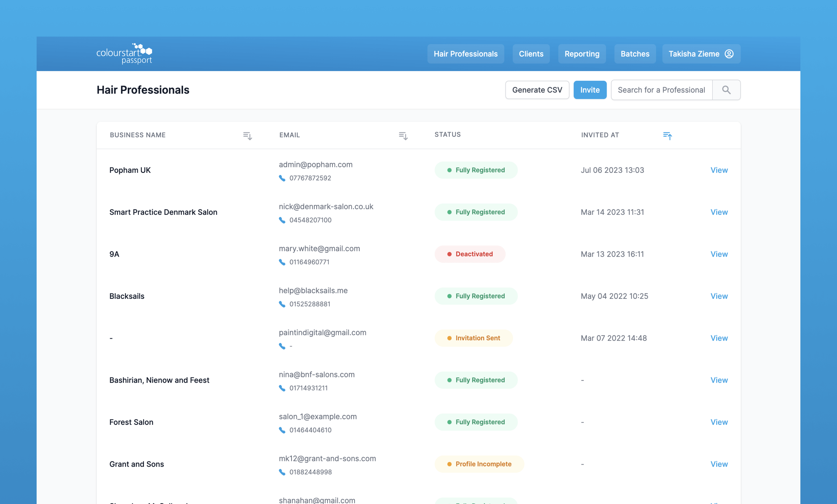The image size is (837, 504).
Task: Open the Reporting page
Action: pos(581,54)
